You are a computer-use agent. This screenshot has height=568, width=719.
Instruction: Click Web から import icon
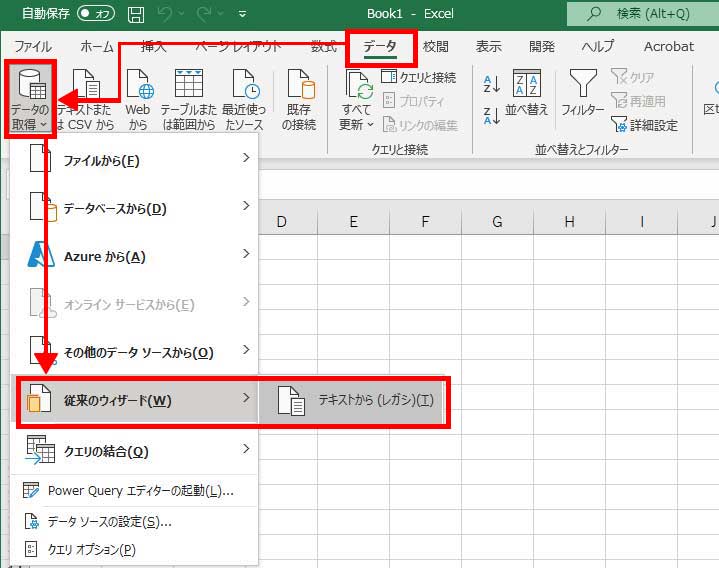tap(138, 83)
